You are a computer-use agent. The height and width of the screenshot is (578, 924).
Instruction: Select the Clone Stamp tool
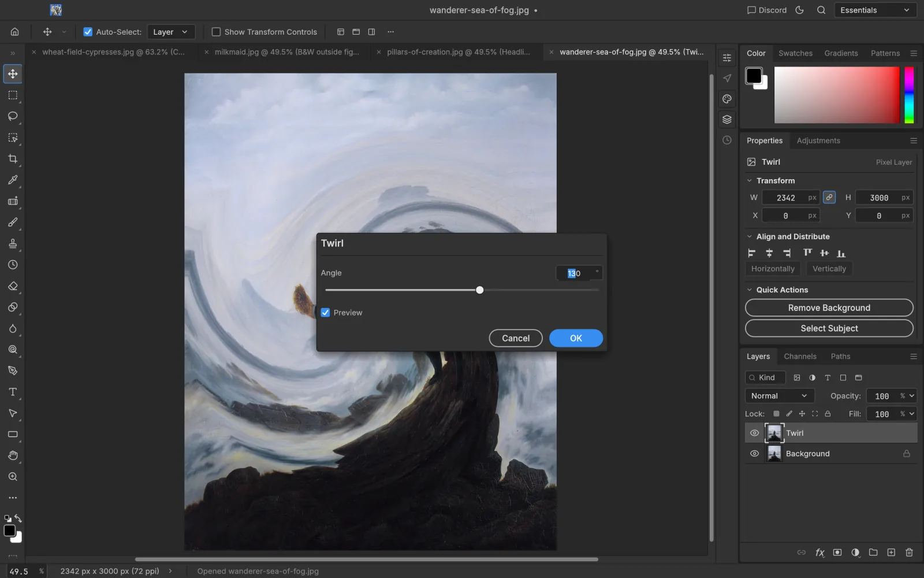13,243
